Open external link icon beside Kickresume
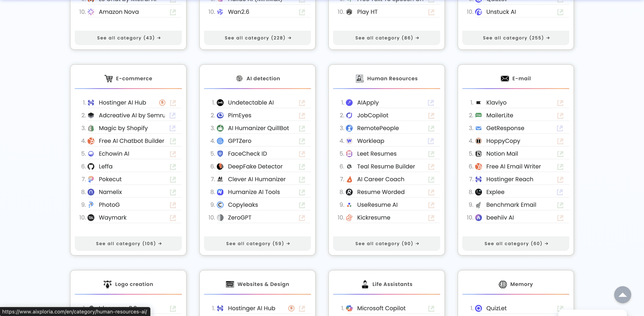The width and height of the screenshot is (644, 316). pyautogui.click(x=431, y=218)
